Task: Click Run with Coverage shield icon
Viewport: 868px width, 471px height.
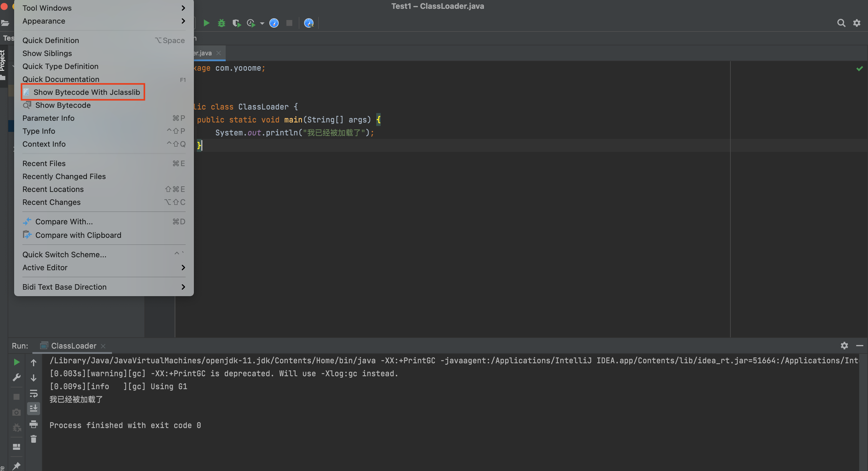Action: pyautogui.click(x=236, y=23)
